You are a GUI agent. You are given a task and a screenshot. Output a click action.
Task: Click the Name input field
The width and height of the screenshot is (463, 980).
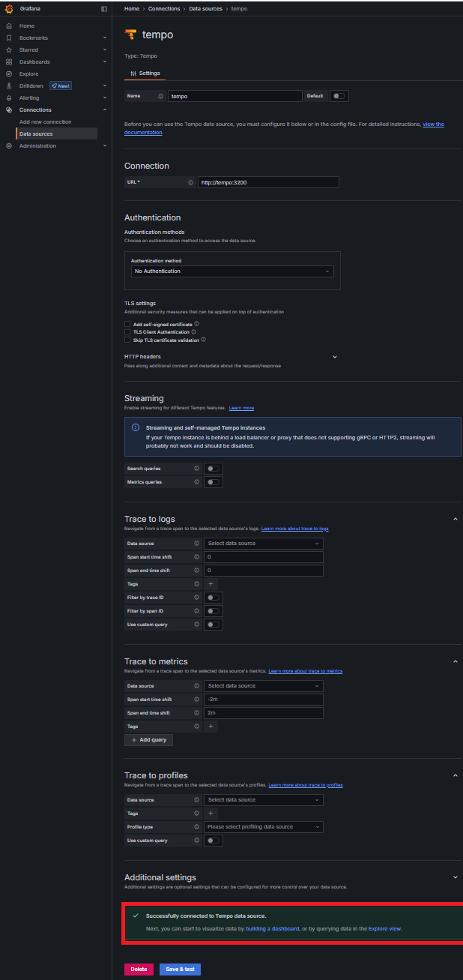tap(234, 96)
